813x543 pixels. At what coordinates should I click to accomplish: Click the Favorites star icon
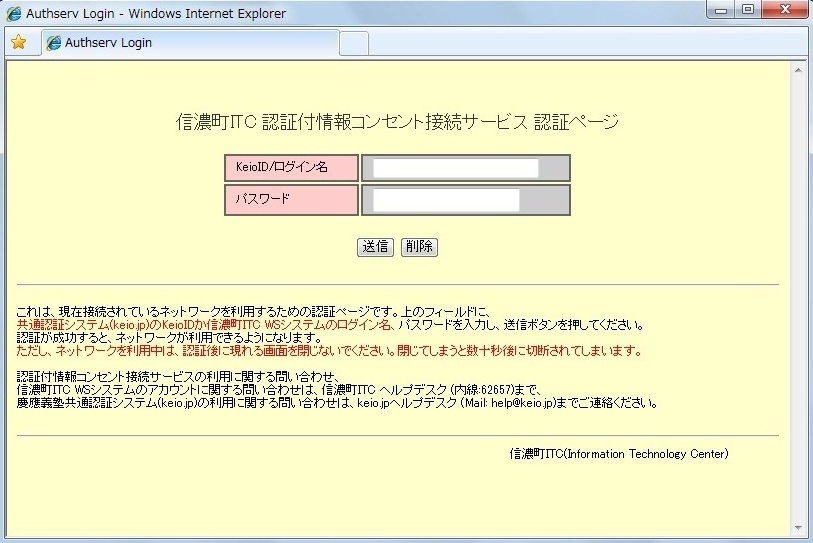19,43
